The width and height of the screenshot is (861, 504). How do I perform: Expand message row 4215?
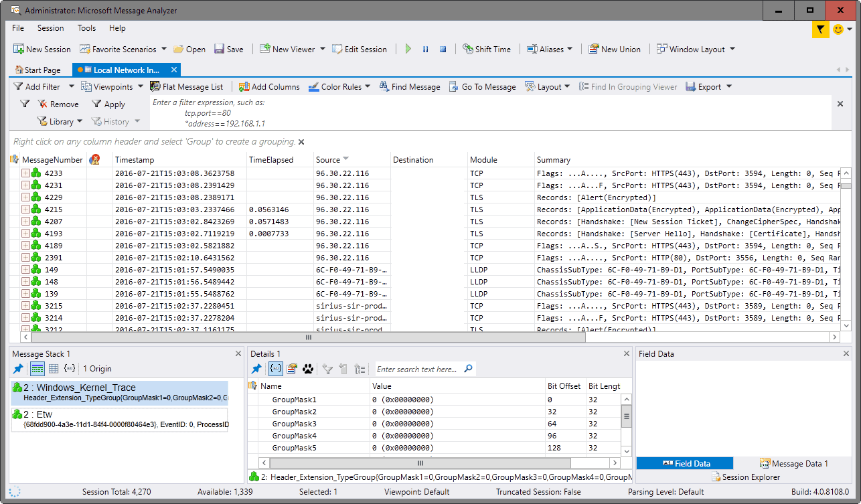pos(25,209)
